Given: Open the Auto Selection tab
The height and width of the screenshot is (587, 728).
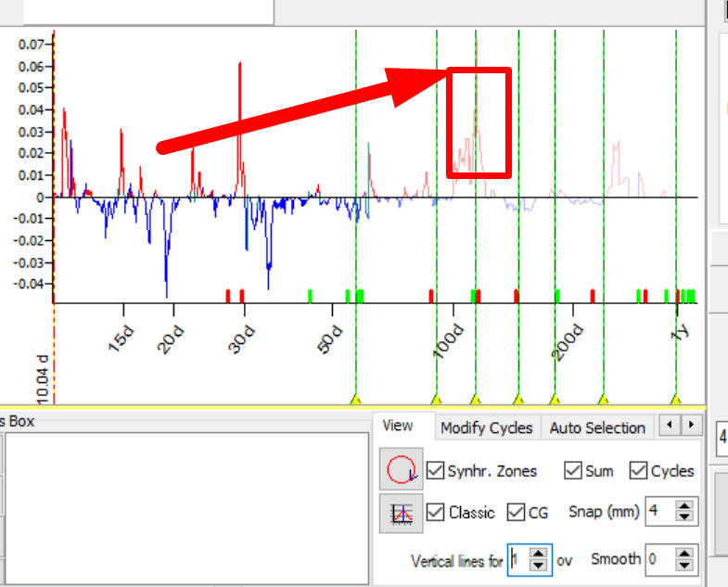Looking at the screenshot, I should pyautogui.click(x=596, y=427).
